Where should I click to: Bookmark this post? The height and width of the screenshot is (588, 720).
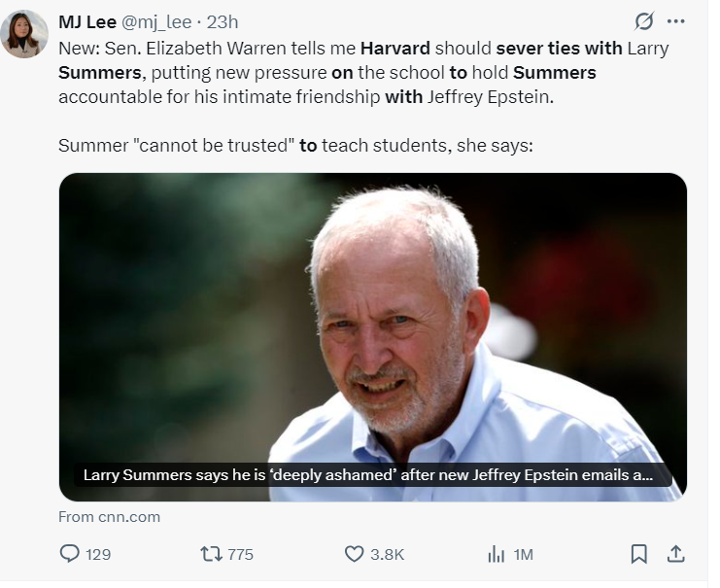[638, 554]
